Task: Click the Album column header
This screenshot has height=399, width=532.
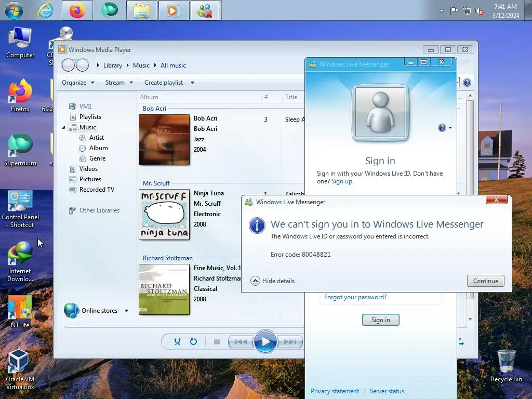Action: (x=149, y=97)
